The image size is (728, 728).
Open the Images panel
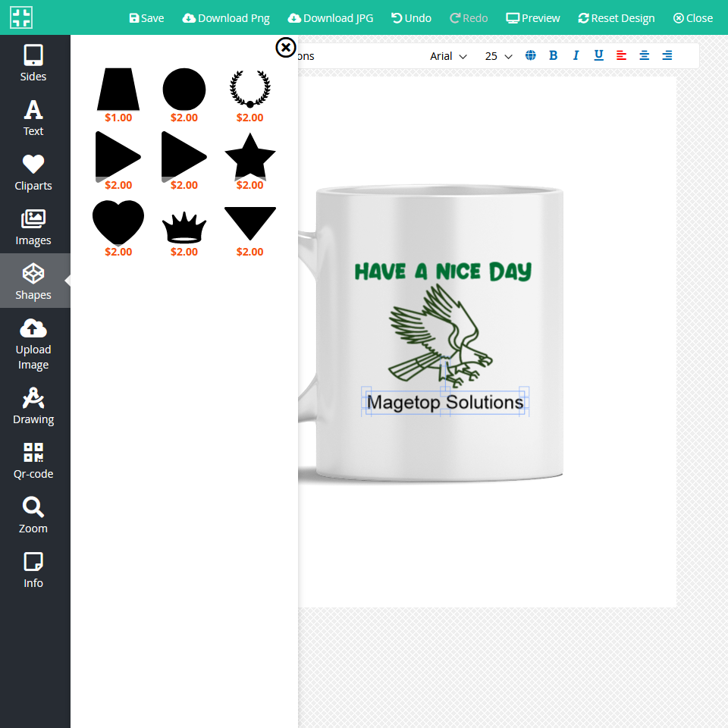[x=33, y=227]
